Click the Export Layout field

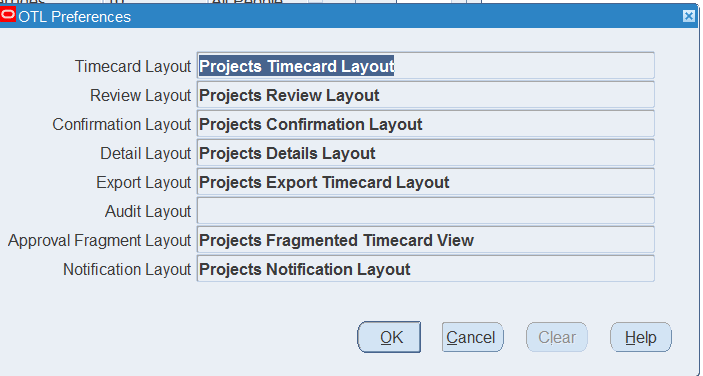pos(425,182)
